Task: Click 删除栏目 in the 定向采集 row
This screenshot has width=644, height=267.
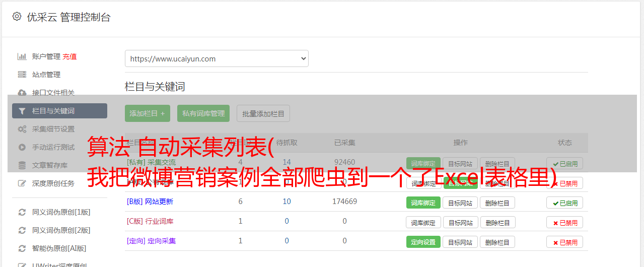Action: 497,242
